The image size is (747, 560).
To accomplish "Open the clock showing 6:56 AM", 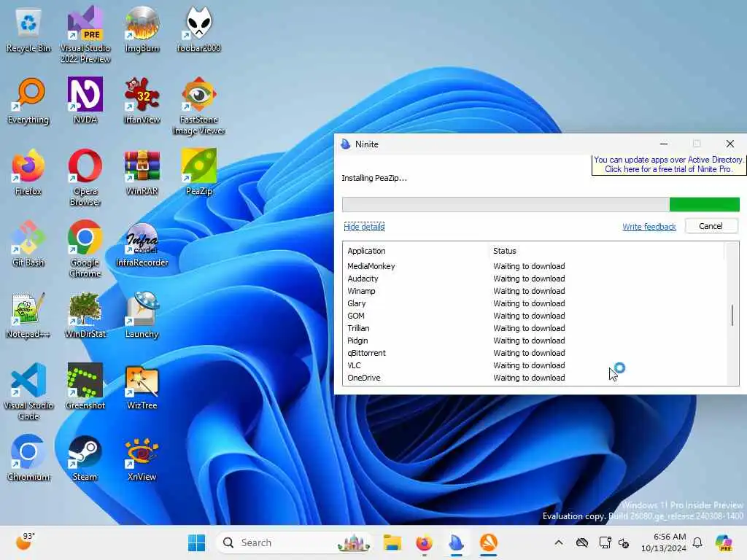I will [664, 542].
